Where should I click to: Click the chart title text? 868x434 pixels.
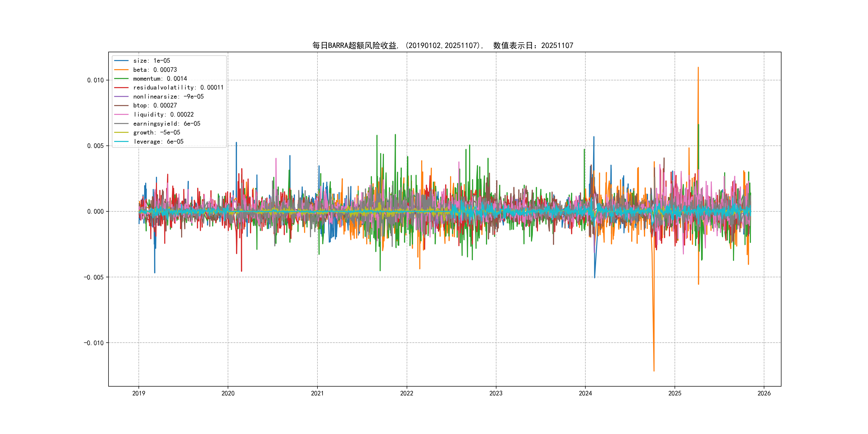442,46
